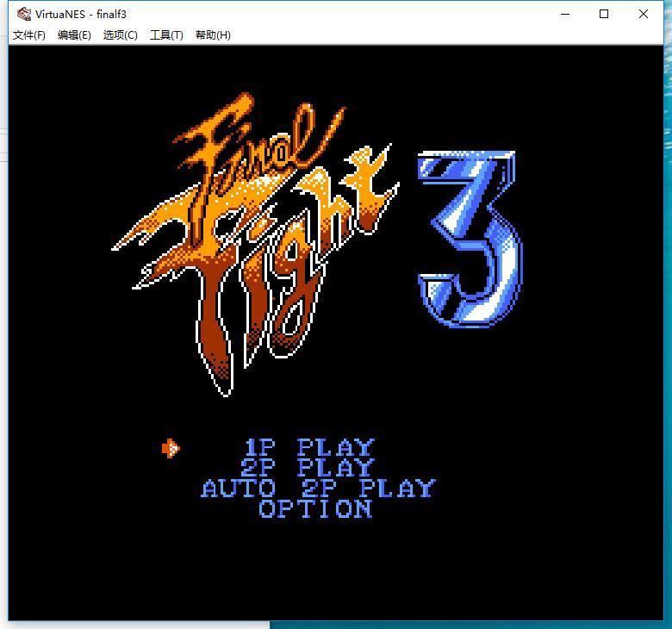
Task: Open the 帮助(H) Help menu
Action: pos(213,35)
